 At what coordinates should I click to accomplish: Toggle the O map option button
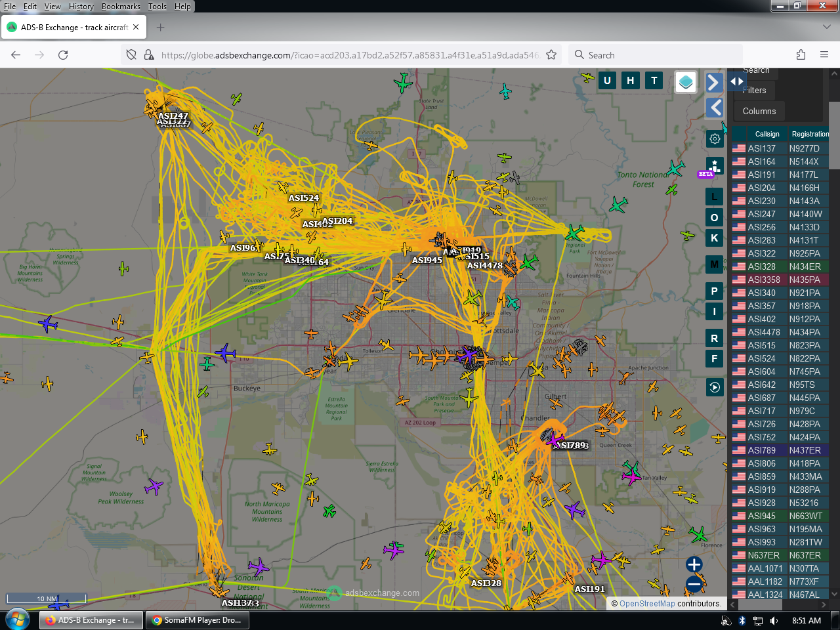(715, 217)
